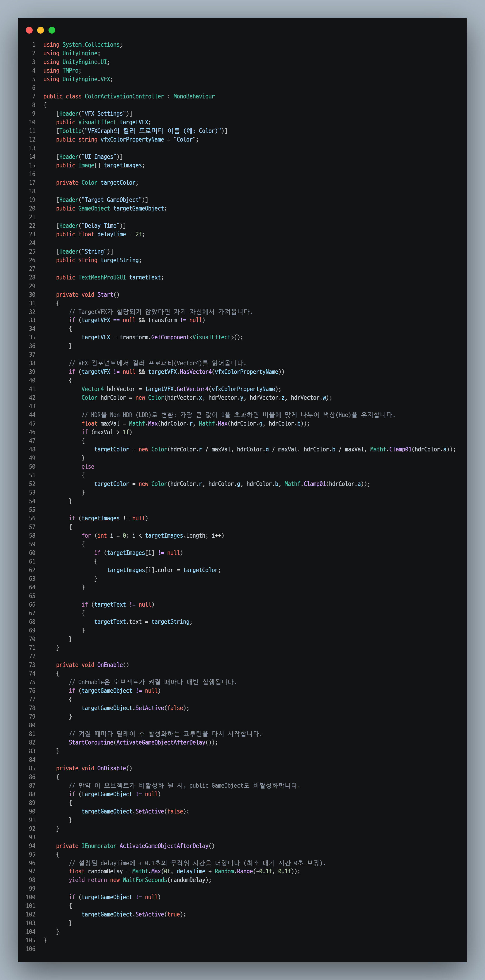Click 'if (targetText != null)' line
Viewport: 485px width, 980px height.
pos(118,605)
